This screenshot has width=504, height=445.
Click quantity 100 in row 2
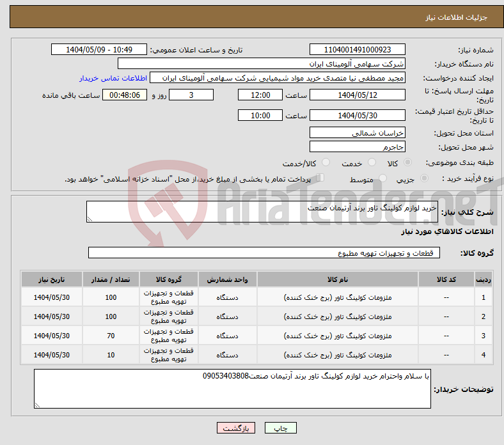111,316
